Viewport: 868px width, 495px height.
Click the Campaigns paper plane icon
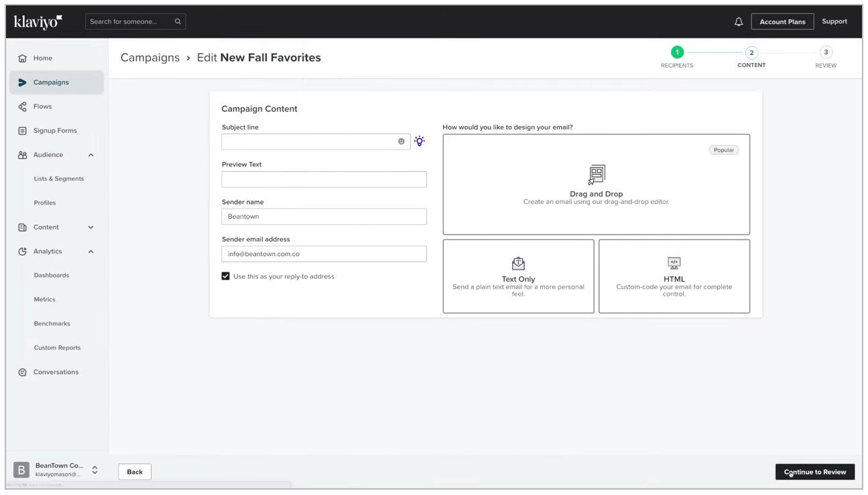click(22, 82)
